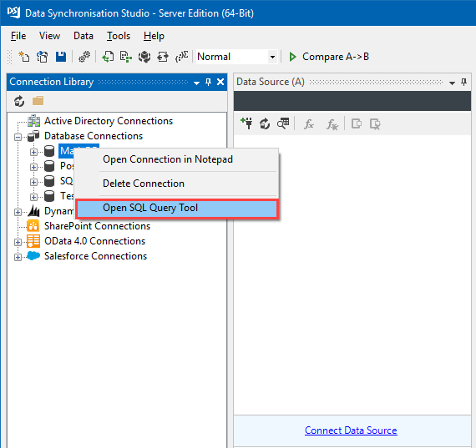Image resolution: width=476 pixels, height=448 pixels.
Task: Open Data Source (A) panel options arrow
Action: 452,83
